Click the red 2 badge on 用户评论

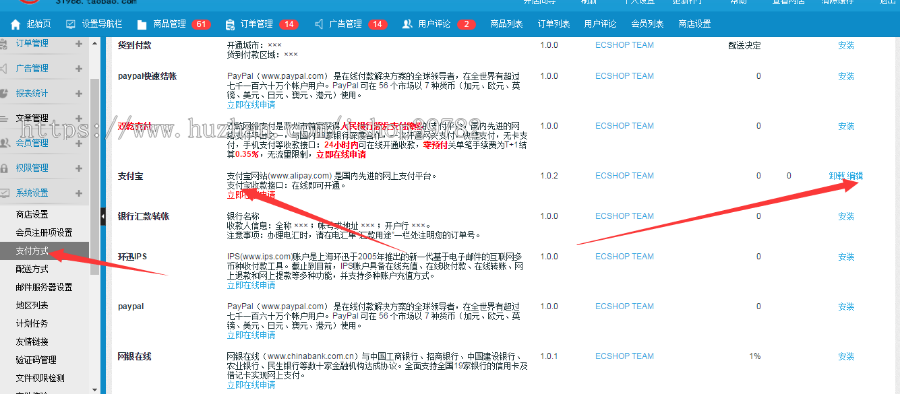(x=467, y=24)
